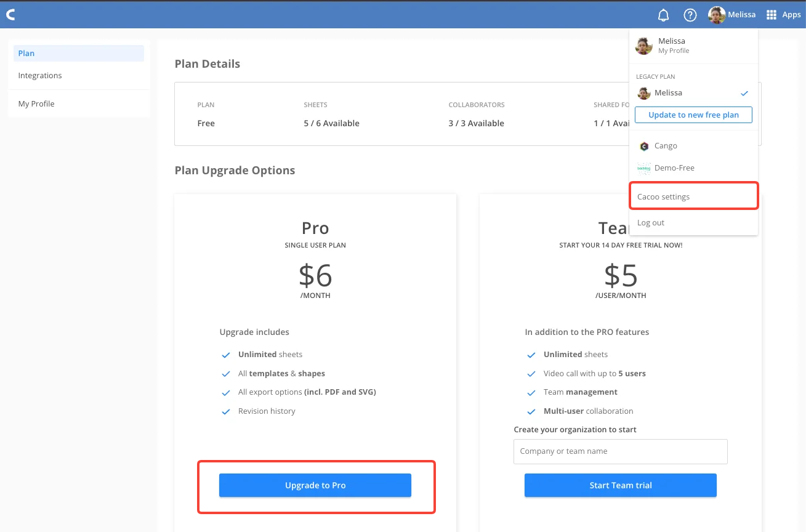This screenshot has height=532, width=806.
Task: Click the avatar under Legacy Plan
Action: click(x=644, y=93)
